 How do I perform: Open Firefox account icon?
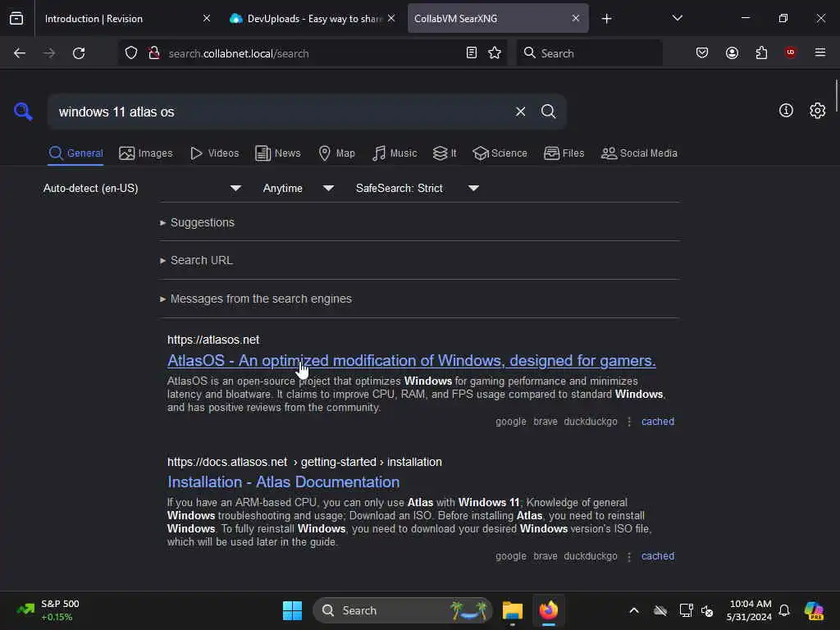[732, 52]
